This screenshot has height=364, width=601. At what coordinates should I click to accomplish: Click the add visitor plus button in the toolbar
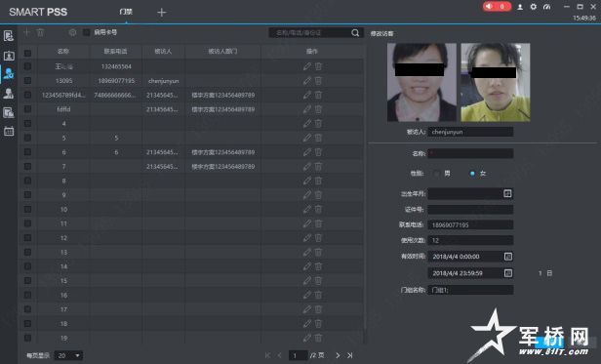[x=26, y=32]
